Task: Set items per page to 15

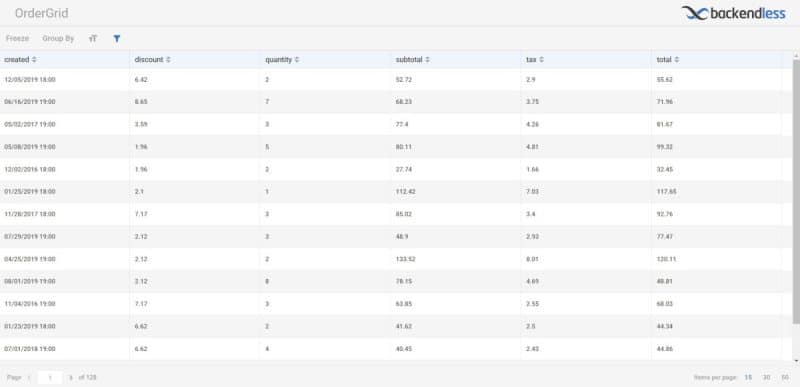Action: coord(748,377)
